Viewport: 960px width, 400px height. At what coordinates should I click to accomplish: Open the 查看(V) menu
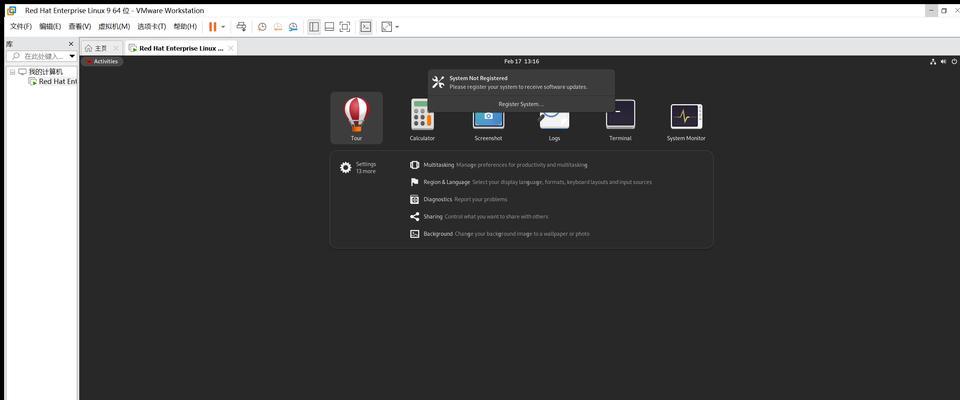[x=80, y=27]
